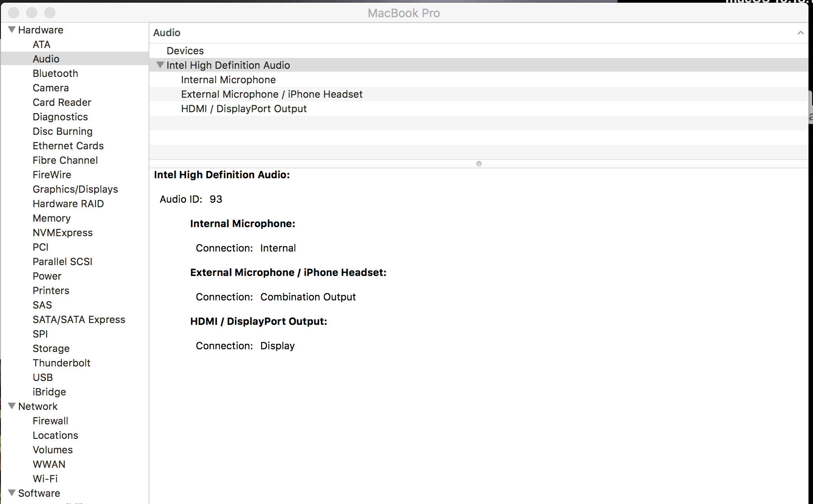
Task: Click the Internal connection value
Action: click(278, 248)
